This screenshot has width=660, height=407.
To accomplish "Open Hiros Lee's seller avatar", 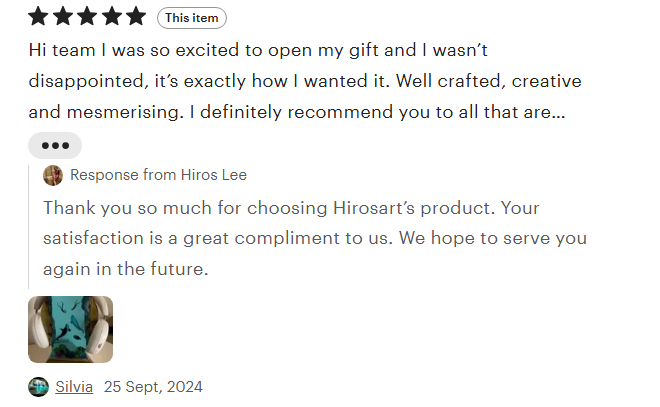I will pyautogui.click(x=53, y=176).
